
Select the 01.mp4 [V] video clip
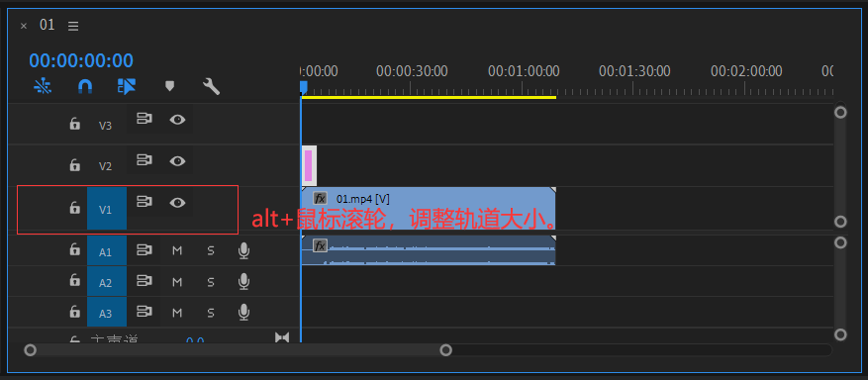(x=429, y=208)
